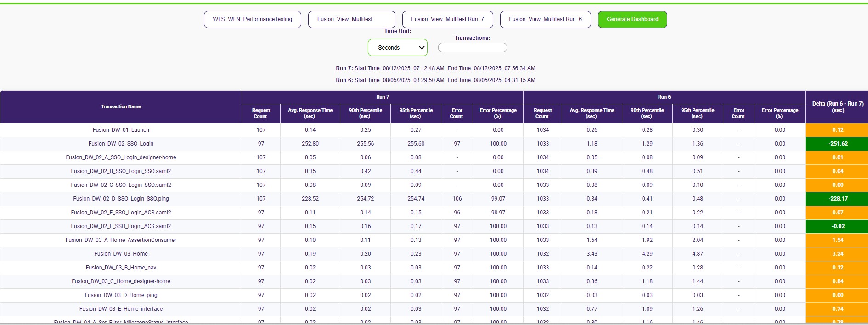The width and height of the screenshot is (868, 325).
Task: Click Run 7 Avg. Response Time column header
Action: [x=310, y=113]
